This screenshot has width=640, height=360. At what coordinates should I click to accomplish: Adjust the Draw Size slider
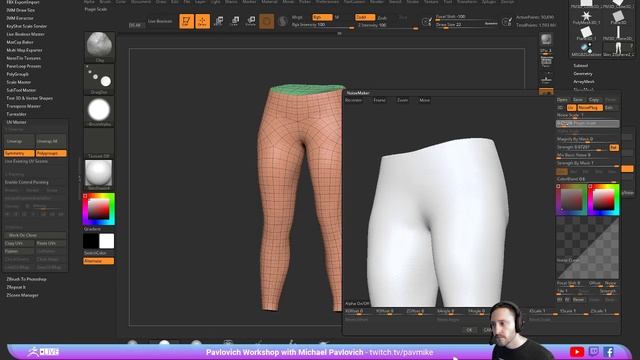[467, 25]
